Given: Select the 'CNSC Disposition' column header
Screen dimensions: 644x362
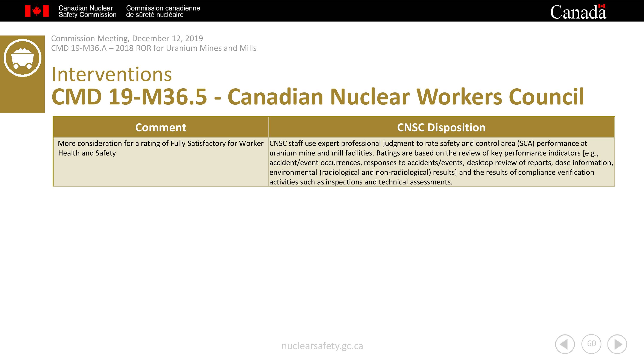Looking at the screenshot, I should [441, 127].
